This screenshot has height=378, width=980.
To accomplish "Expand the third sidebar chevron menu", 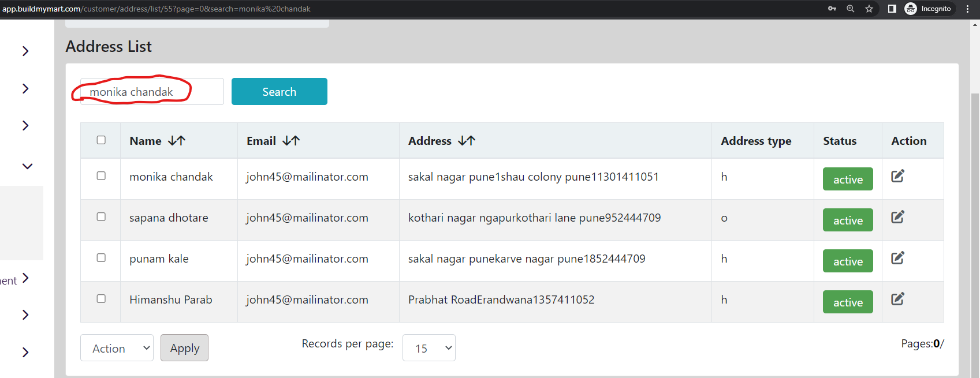I will click(25, 125).
